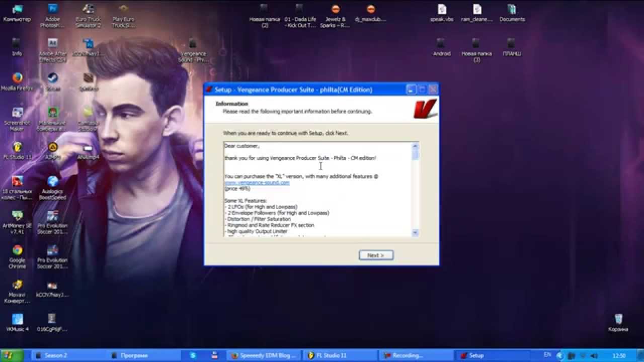The height and width of the screenshot is (362, 644).
Task: Click the Setup window title bar icon
Action: coord(209,89)
